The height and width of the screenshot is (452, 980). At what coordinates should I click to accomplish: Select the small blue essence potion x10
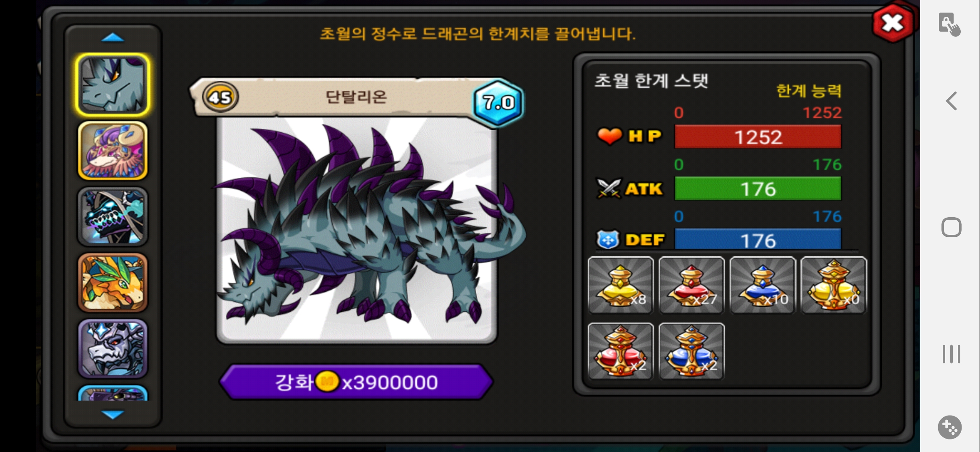click(x=763, y=285)
